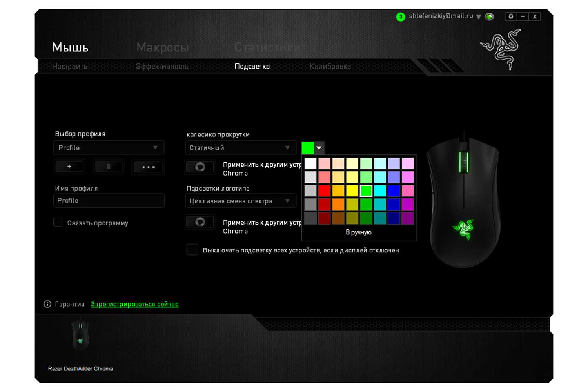Open Цикличная смена спектра logo effect dropdown

pyautogui.click(x=240, y=201)
